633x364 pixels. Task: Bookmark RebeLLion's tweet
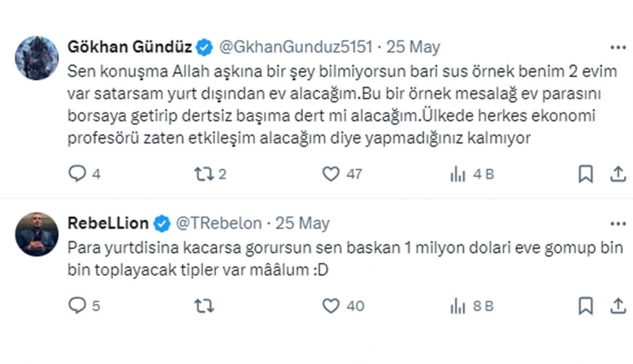585,306
